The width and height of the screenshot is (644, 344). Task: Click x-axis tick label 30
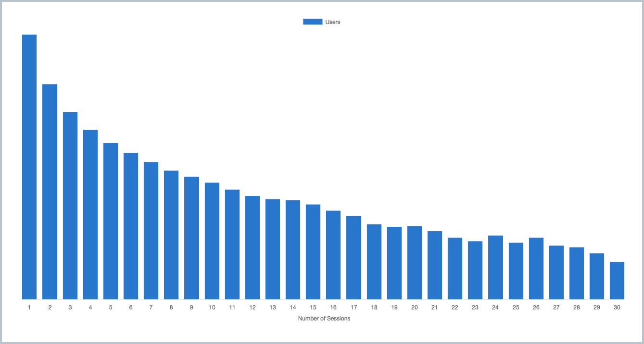[x=617, y=307]
